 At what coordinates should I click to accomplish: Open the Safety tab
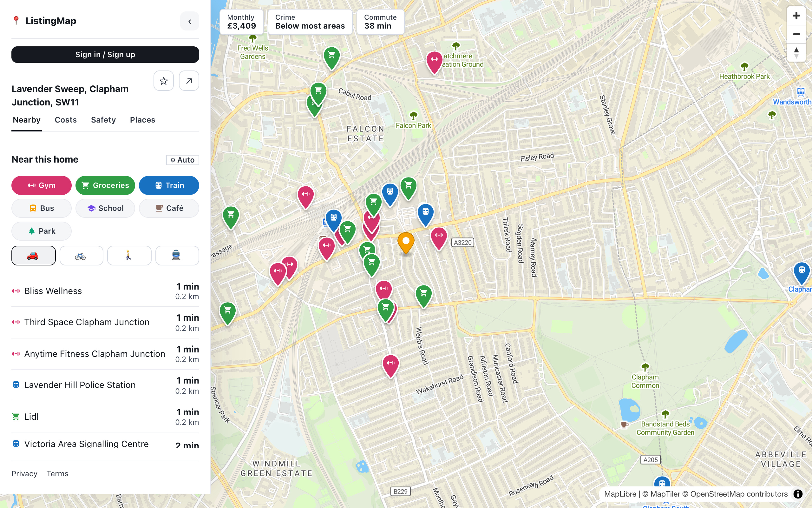point(103,120)
